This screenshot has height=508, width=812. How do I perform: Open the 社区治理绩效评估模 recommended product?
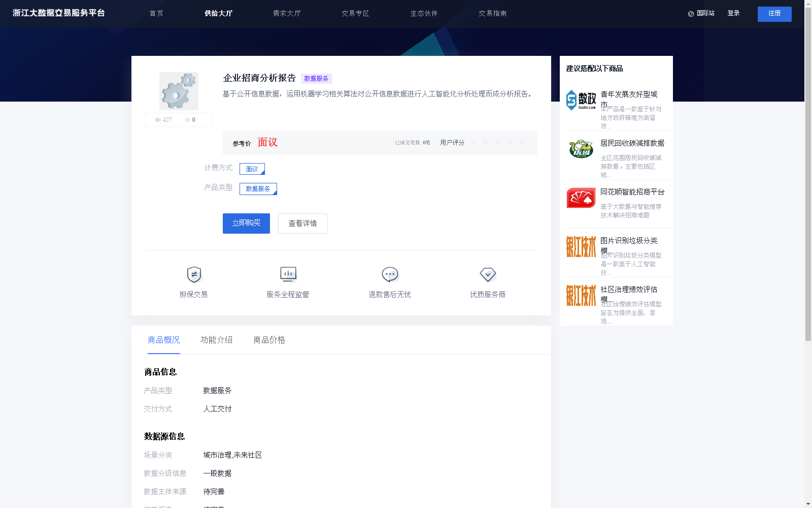(629, 294)
